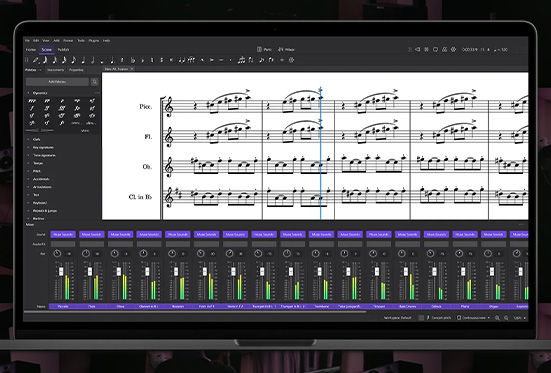Toggle the Mixer panel button

286,50
